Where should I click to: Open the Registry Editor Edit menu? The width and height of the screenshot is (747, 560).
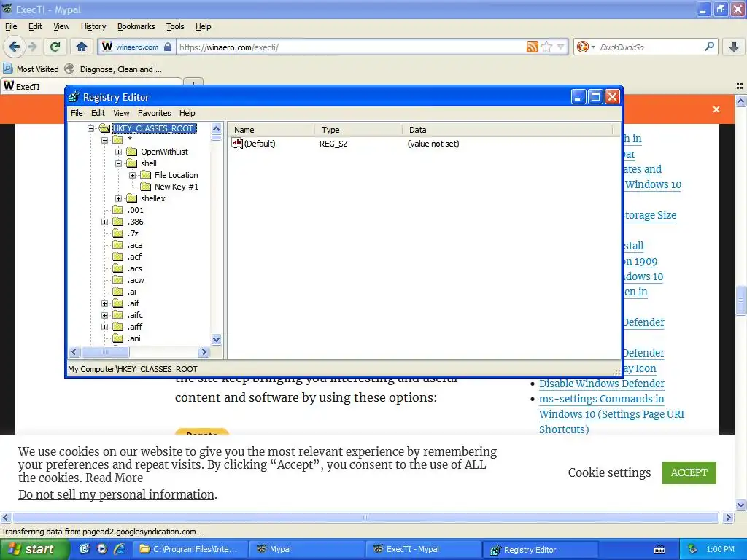pyautogui.click(x=98, y=113)
